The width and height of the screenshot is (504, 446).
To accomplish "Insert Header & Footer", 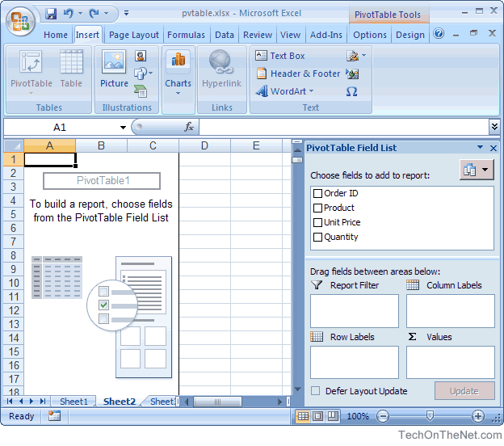I will coord(298,74).
